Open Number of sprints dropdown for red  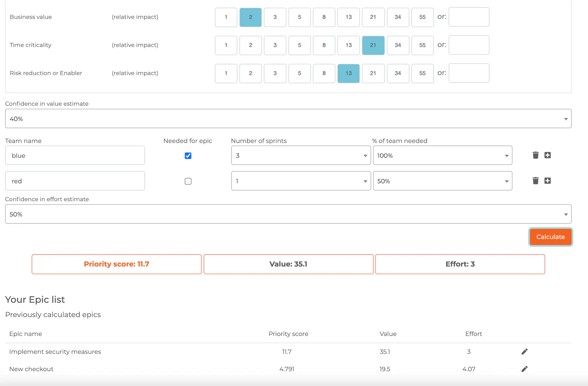click(x=301, y=181)
